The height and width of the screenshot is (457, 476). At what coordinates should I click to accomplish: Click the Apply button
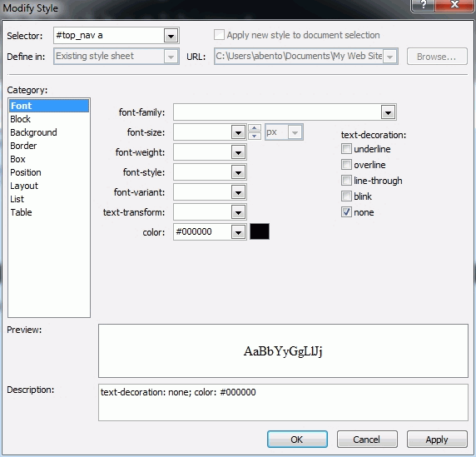click(x=437, y=440)
